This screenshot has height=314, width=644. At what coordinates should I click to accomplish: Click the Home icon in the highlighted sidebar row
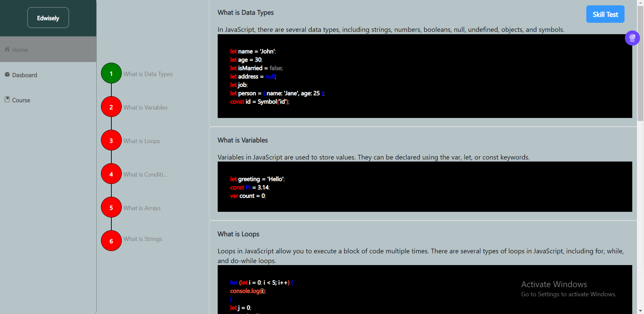click(7, 49)
